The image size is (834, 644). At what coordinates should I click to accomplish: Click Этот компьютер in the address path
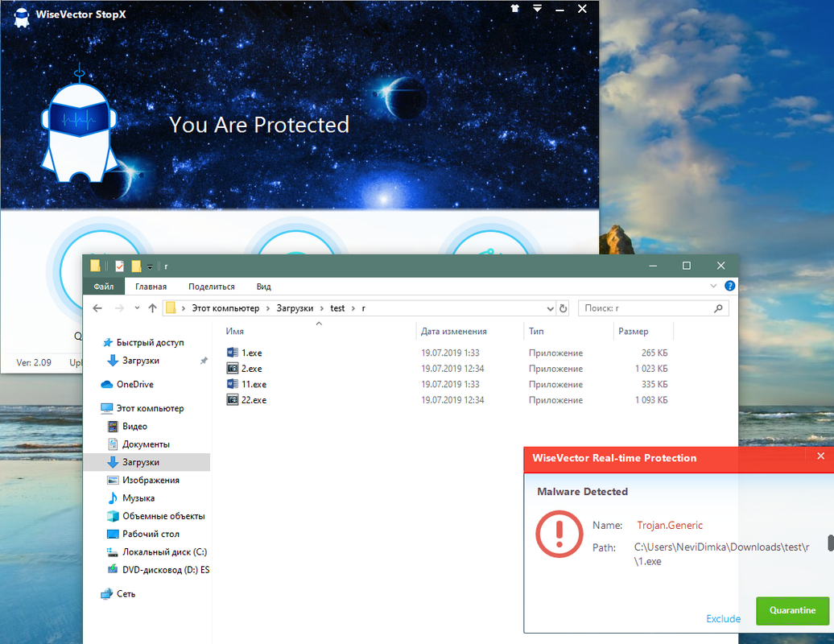[x=225, y=308]
